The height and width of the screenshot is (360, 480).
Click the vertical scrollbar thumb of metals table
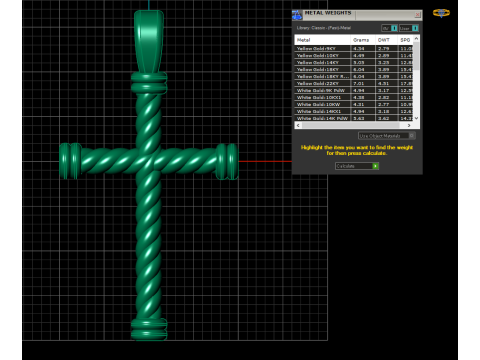coord(416,56)
